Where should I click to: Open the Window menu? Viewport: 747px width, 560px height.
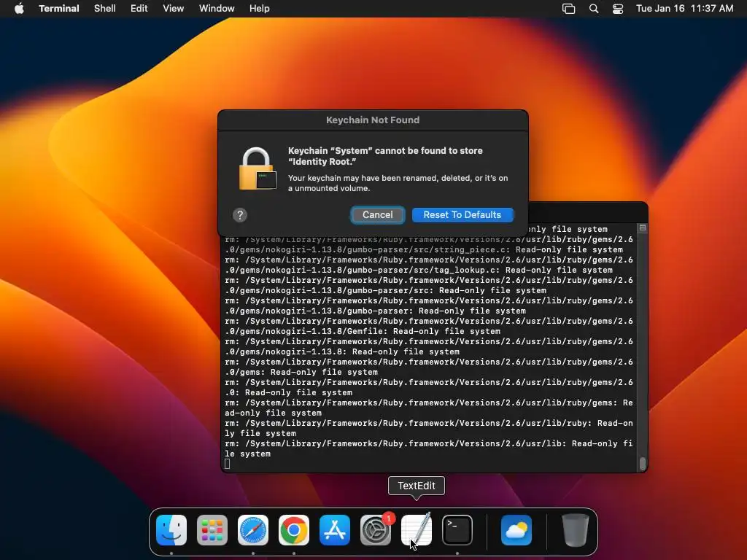point(217,9)
